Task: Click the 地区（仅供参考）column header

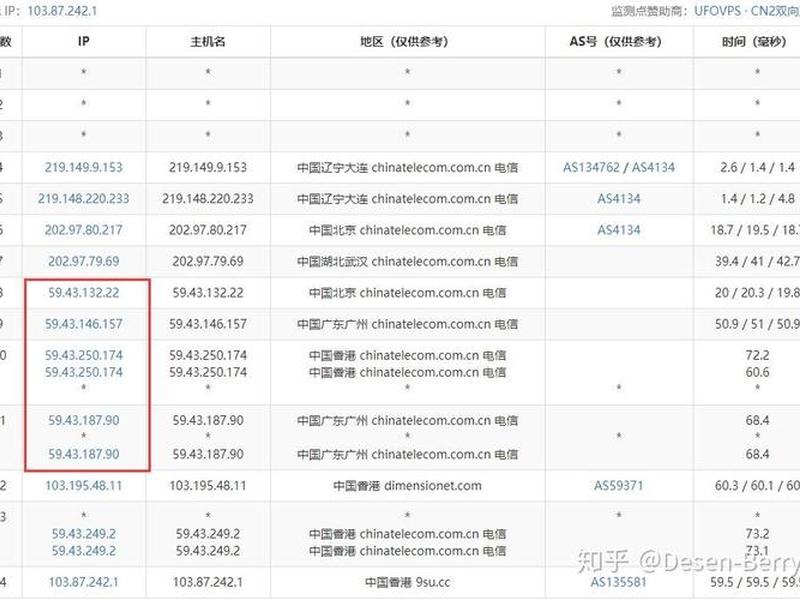Action: coord(407,41)
